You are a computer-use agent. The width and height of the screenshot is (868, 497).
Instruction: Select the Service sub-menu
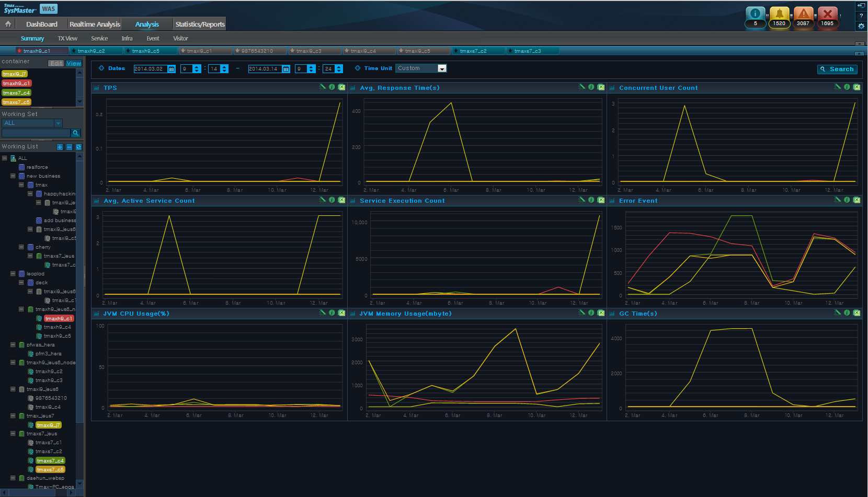tap(99, 39)
